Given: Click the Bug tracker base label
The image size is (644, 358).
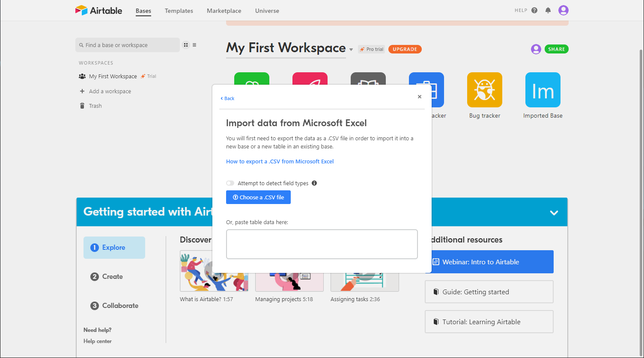Looking at the screenshot, I should pos(485,115).
